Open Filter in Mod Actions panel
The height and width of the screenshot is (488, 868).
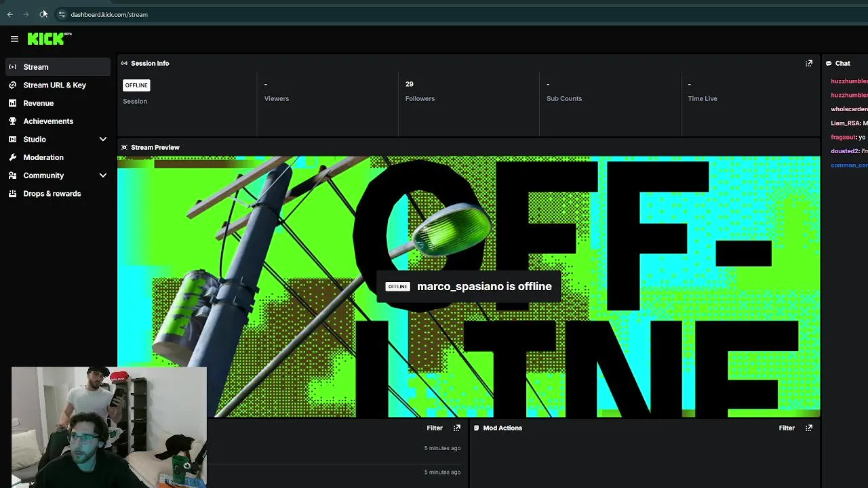tap(787, 428)
